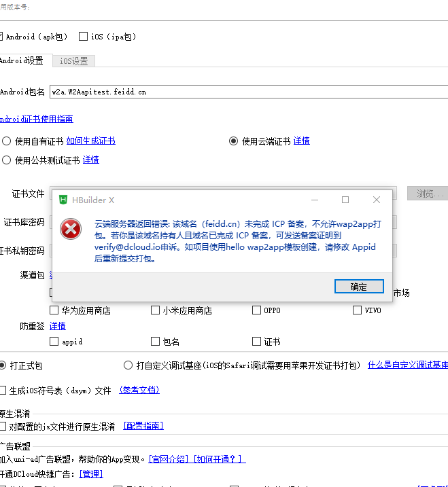
Task: Check 生成iOS符号表 (dsym) 文件 checkbox
Action: click(x=3, y=390)
